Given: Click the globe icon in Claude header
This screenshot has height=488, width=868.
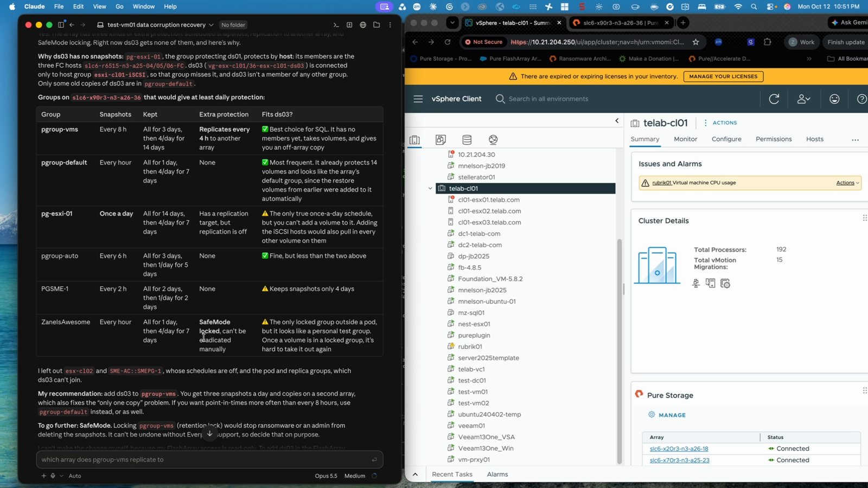Looking at the screenshot, I should (x=363, y=25).
